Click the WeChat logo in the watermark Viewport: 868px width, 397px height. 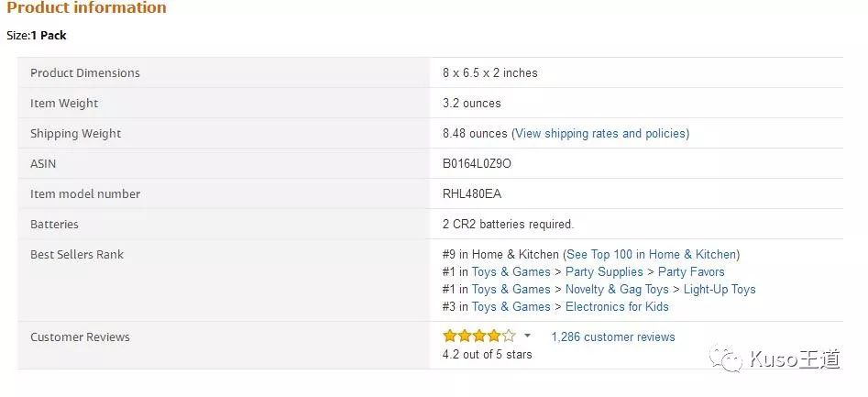[731, 358]
